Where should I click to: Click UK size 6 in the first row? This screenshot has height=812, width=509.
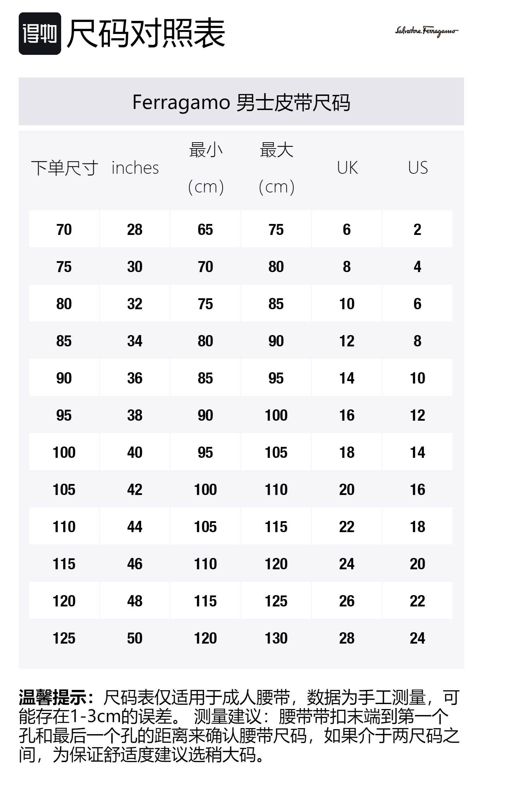click(347, 230)
